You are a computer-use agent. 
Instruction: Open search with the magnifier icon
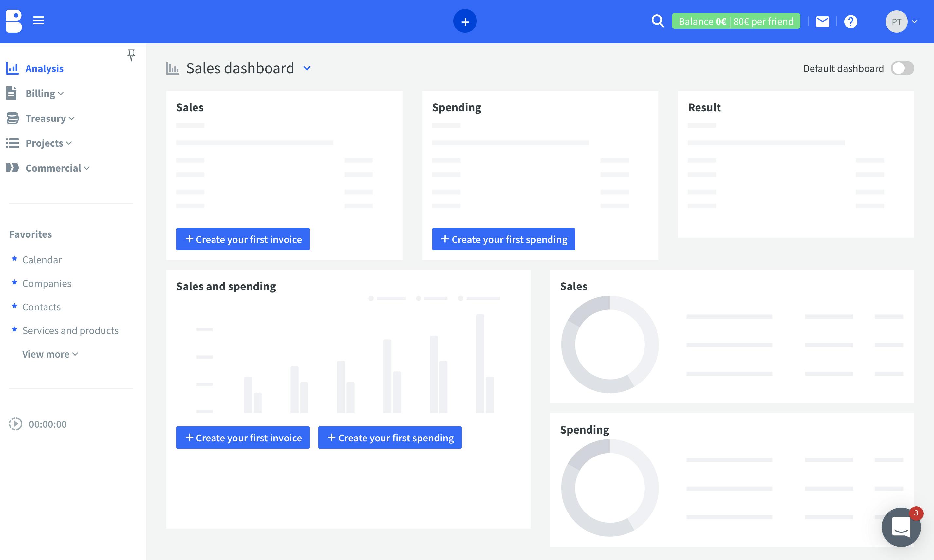point(657,21)
